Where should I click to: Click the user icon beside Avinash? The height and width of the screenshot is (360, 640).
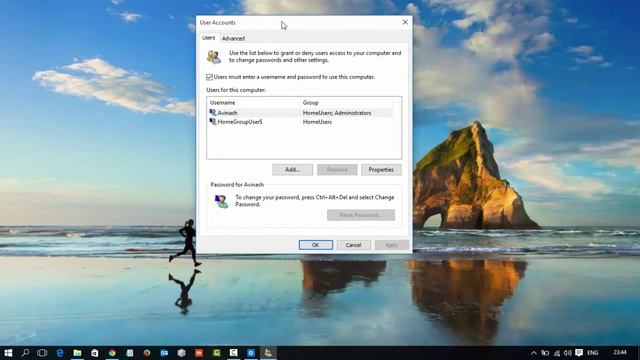point(213,112)
